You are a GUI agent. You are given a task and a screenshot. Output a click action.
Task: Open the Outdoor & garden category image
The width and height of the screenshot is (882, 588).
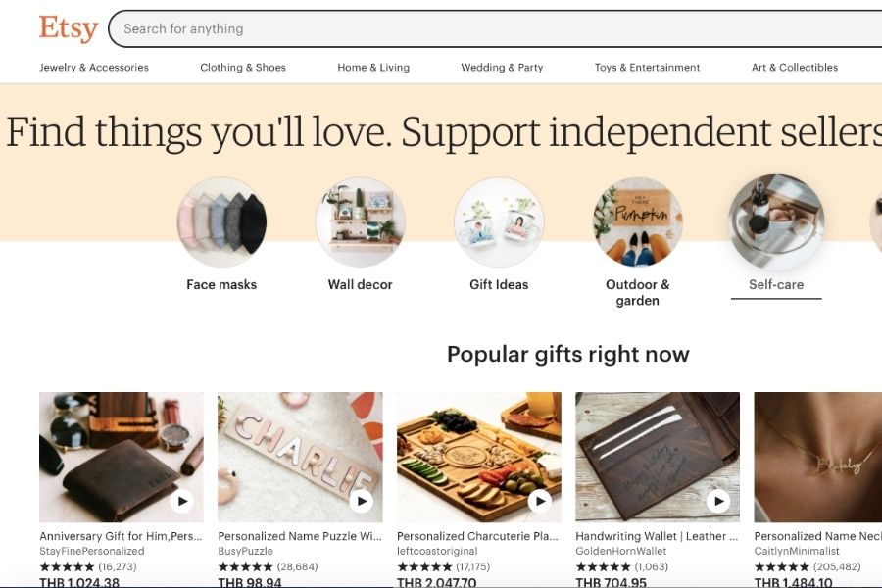click(638, 222)
